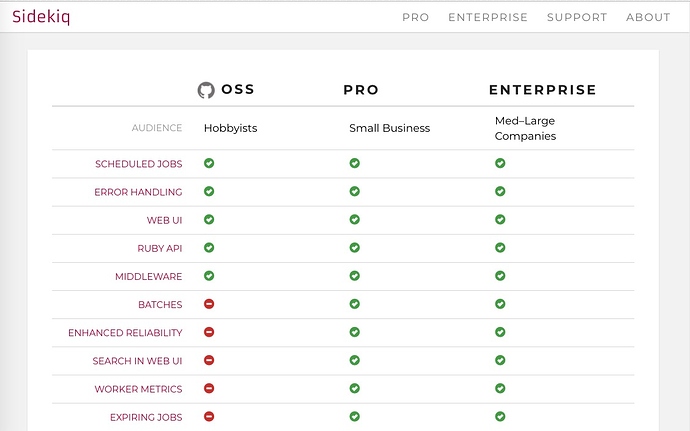The width and height of the screenshot is (690, 431).
Task: Open the RUBY API feature link
Action: [x=160, y=248]
